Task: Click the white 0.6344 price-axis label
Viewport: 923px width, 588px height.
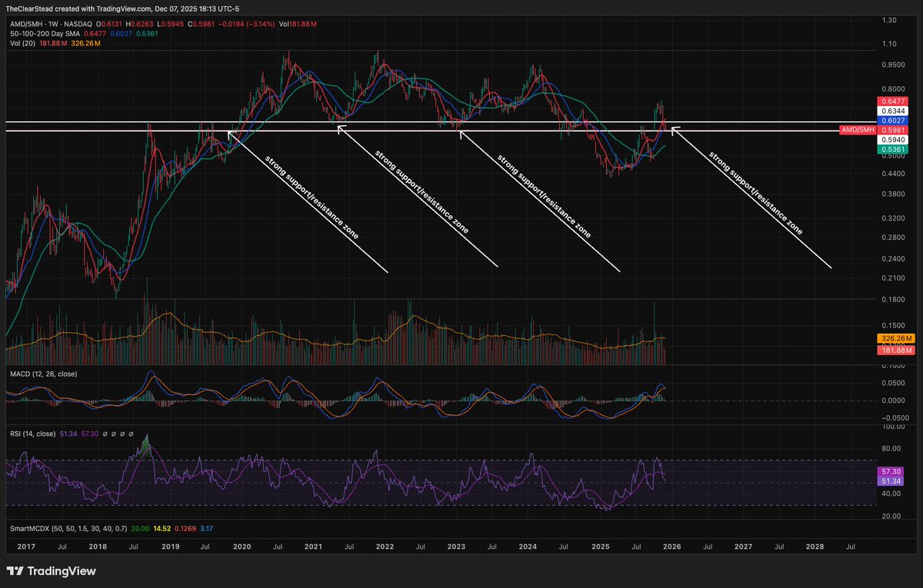Action: tap(891, 111)
